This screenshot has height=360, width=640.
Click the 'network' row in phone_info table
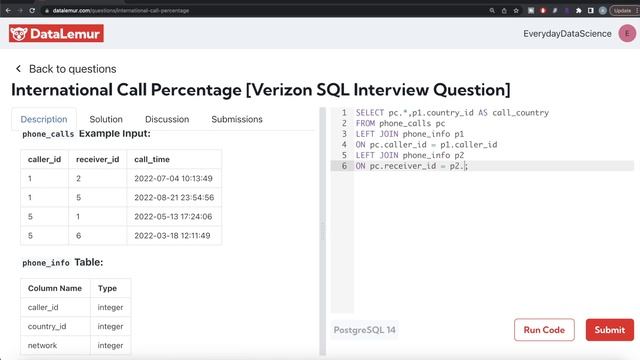(76, 345)
